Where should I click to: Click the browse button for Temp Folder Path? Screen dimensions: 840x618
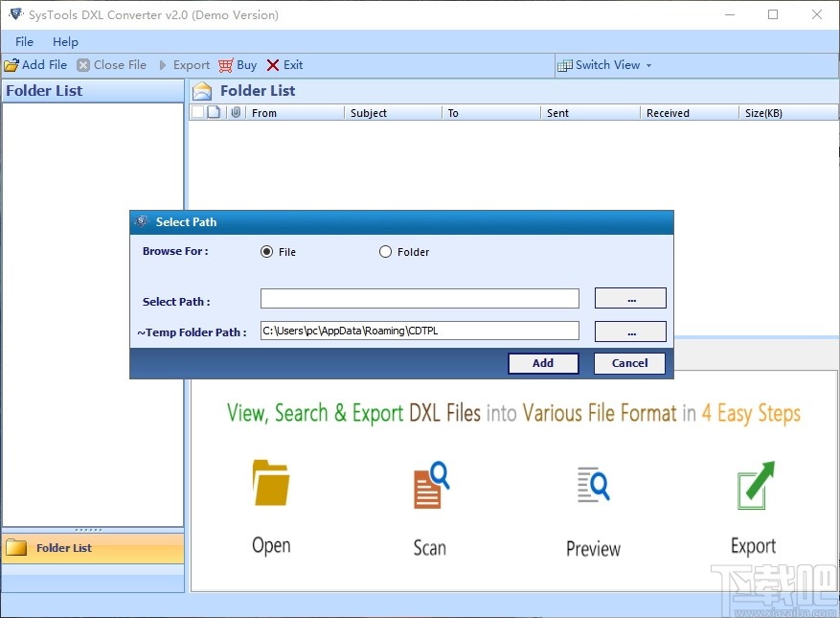point(630,331)
